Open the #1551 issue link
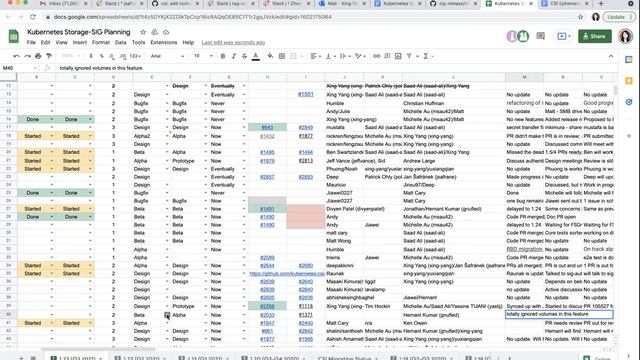Screen dimensions: 640x360 (x=305, y=94)
